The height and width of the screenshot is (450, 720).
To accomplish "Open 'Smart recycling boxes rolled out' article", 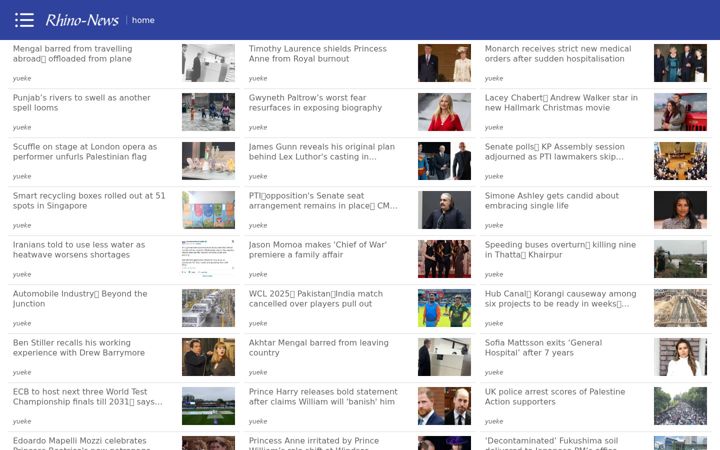I will tap(89, 201).
